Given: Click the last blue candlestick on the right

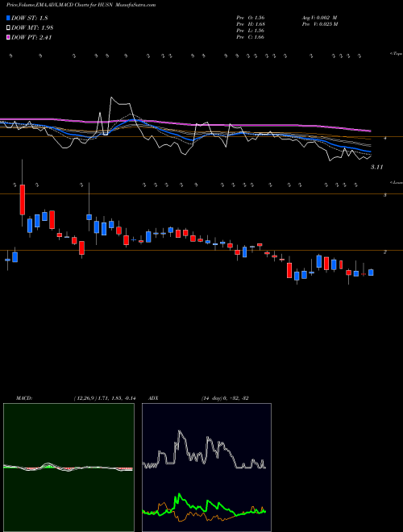Looking at the screenshot, I should [371, 272].
